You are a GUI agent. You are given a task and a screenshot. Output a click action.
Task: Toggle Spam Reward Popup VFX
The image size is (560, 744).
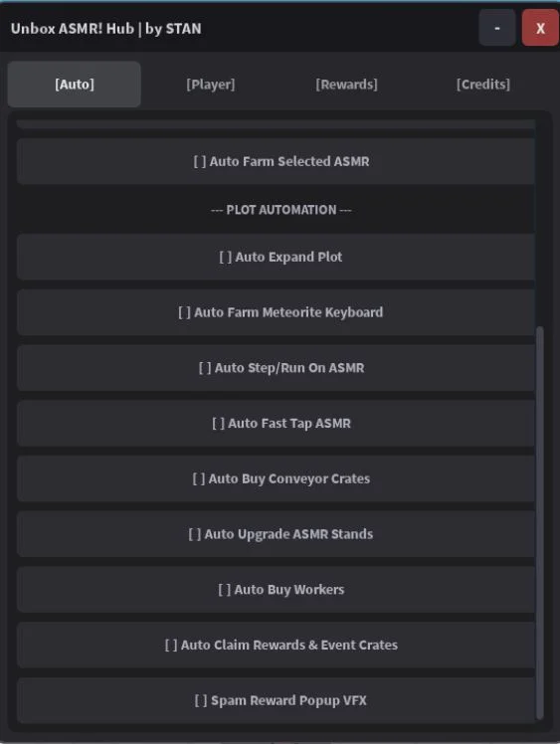pyautogui.click(x=276, y=701)
